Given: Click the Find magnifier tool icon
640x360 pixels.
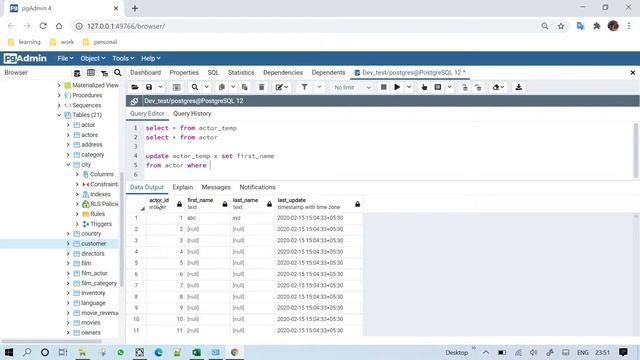Looking at the screenshot, I should (195, 87).
